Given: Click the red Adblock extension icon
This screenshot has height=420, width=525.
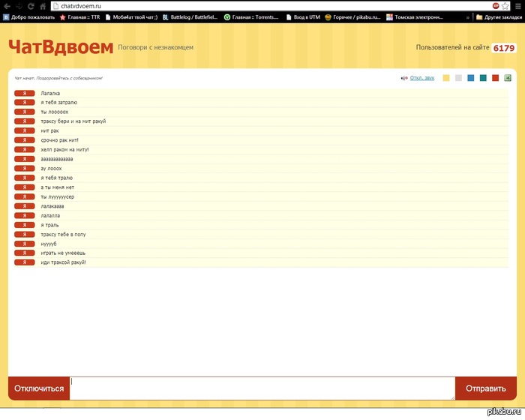Looking at the screenshot, I should tap(496, 6).
